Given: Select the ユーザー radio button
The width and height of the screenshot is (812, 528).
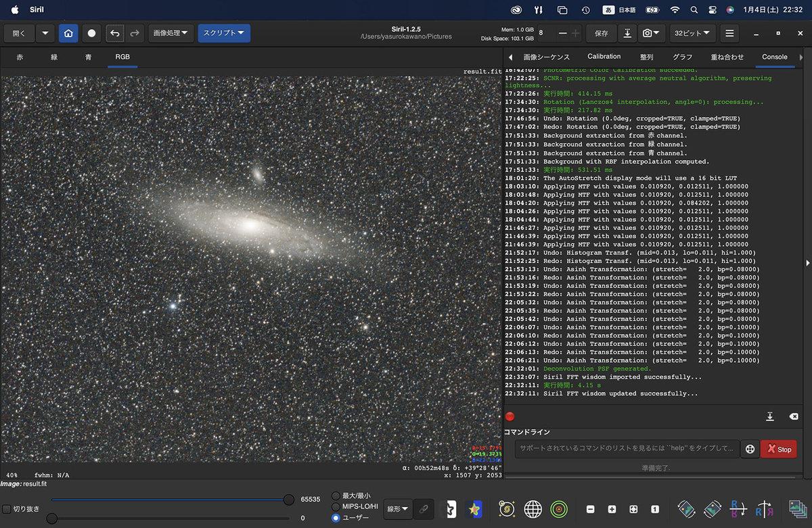Looking at the screenshot, I should coord(336,518).
